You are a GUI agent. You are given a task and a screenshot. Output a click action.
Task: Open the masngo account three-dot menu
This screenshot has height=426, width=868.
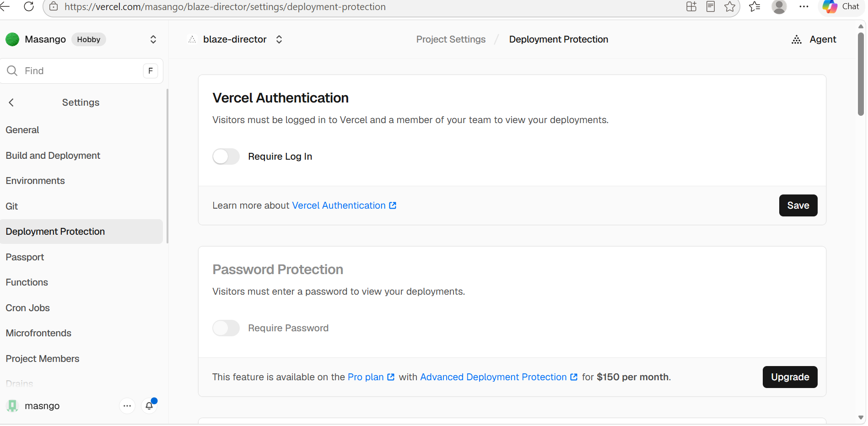coord(127,406)
